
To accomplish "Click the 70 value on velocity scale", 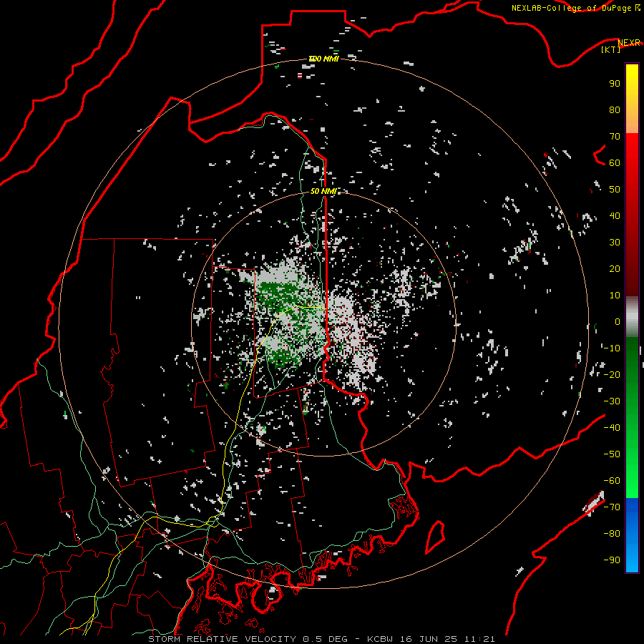I will click(x=615, y=137).
